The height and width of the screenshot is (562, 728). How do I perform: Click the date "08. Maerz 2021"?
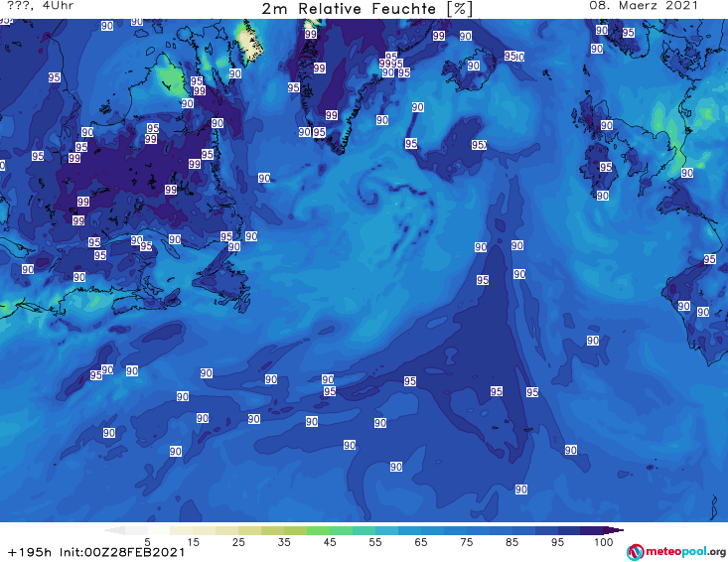[x=644, y=6]
